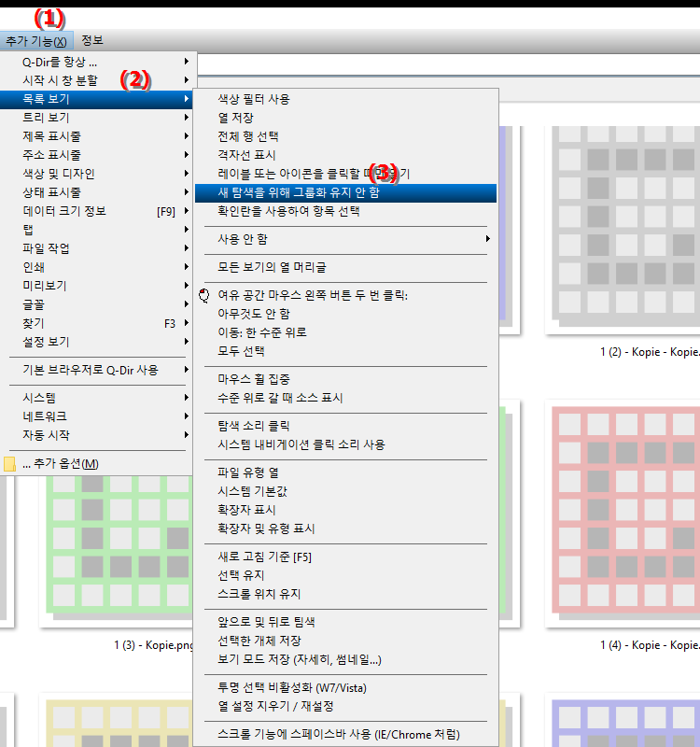Toggle 새 탐색을 위해 그룹화 유지 안 함
This screenshot has height=747, width=700.
coord(345,192)
